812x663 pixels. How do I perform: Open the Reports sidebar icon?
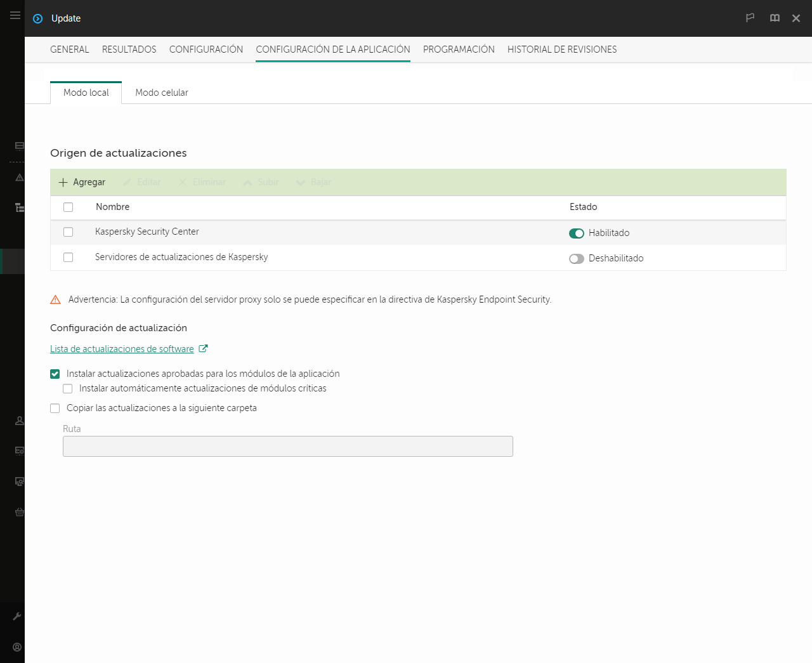pos(18,451)
